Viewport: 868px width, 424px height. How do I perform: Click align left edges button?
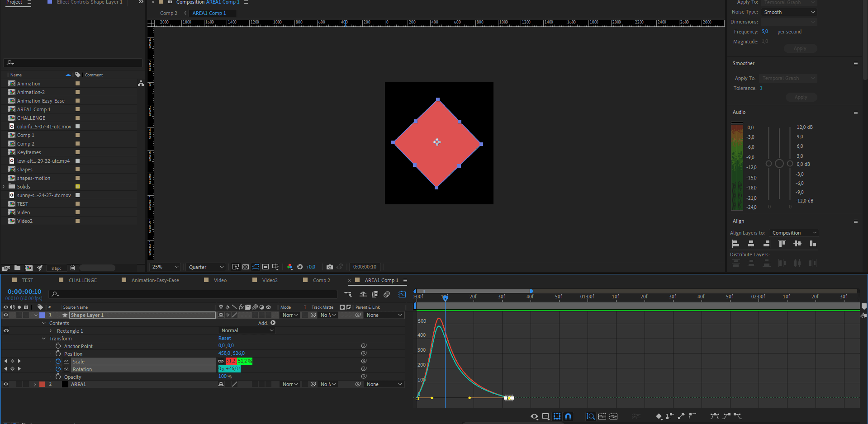coord(736,244)
